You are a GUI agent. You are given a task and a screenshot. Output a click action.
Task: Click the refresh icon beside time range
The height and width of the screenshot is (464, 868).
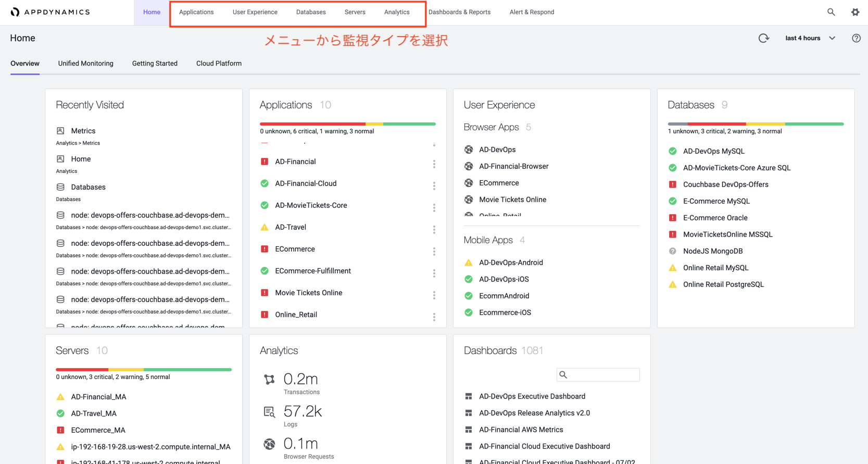pyautogui.click(x=763, y=38)
